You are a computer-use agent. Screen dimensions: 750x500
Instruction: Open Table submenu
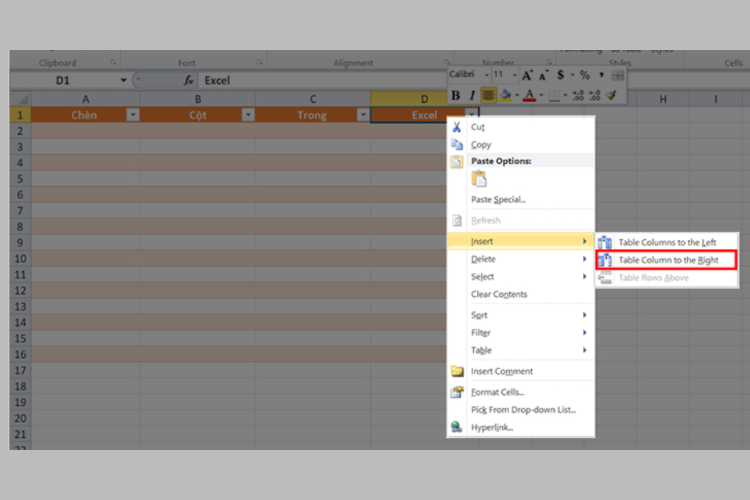coord(521,350)
